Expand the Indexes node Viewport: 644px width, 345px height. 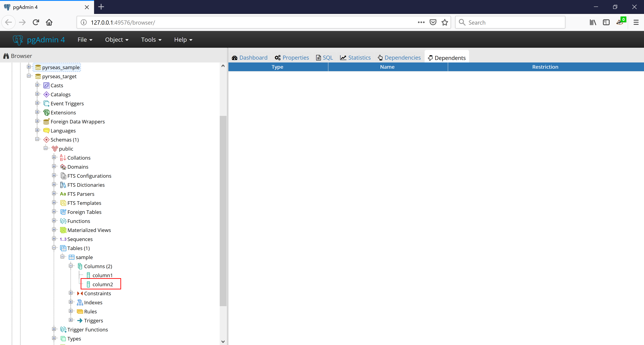click(x=70, y=302)
